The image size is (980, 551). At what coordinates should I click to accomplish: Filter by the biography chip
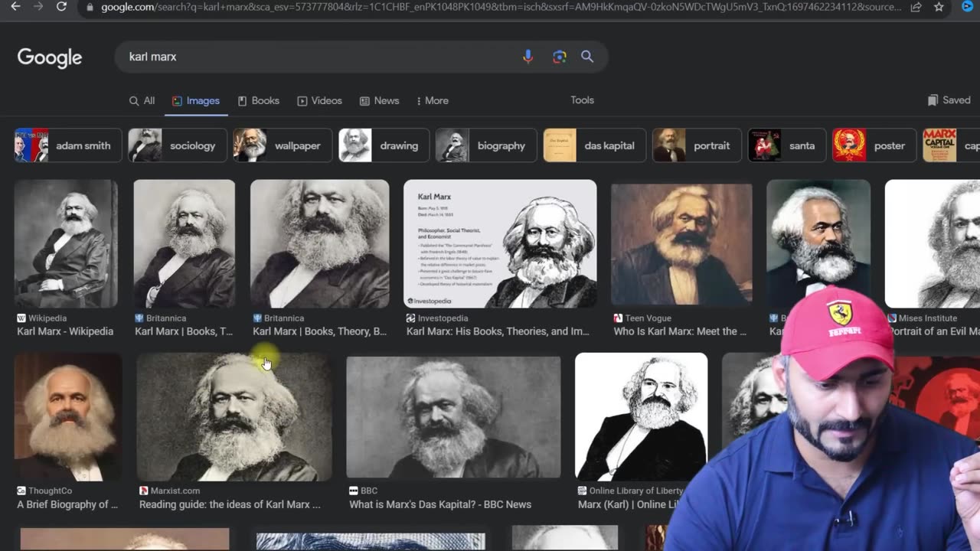coord(486,145)
